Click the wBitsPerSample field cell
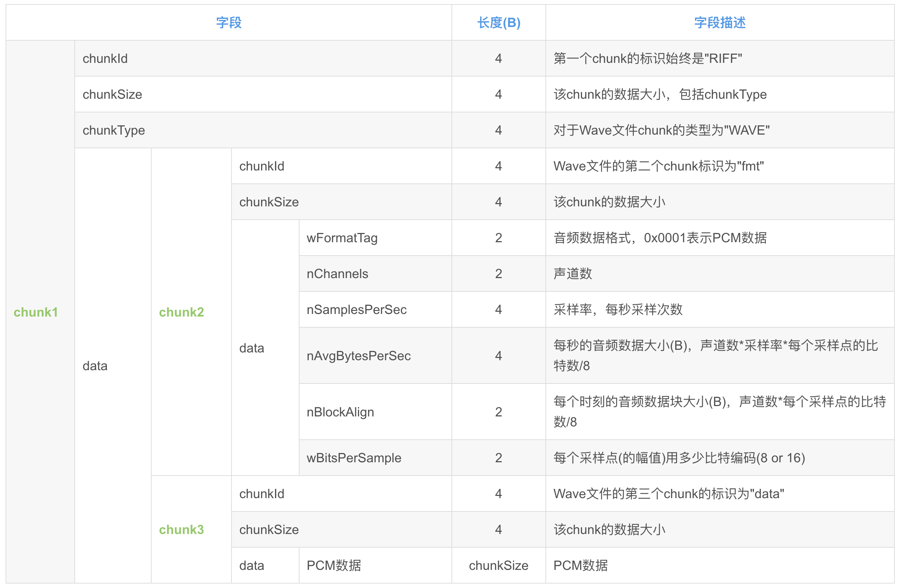The height and width of the screenshot is (588, 900). [353, 458]
